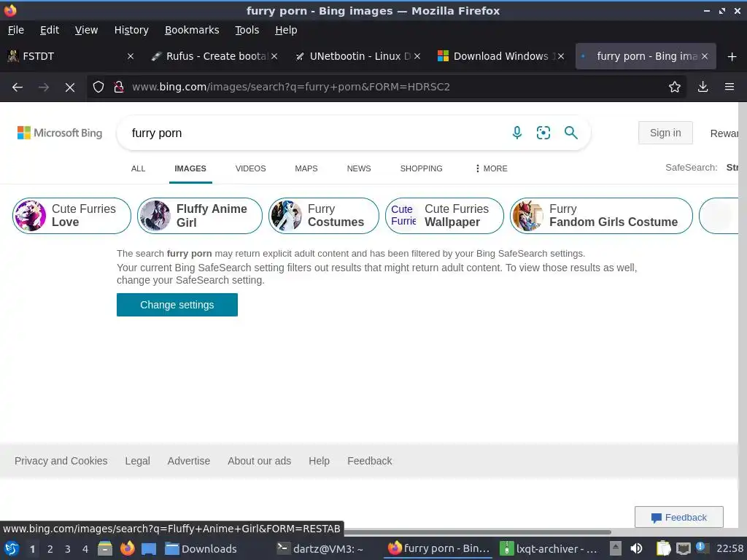The image size is (747, 560).
Task: Open the Advertise footer link
Action: 189,461
